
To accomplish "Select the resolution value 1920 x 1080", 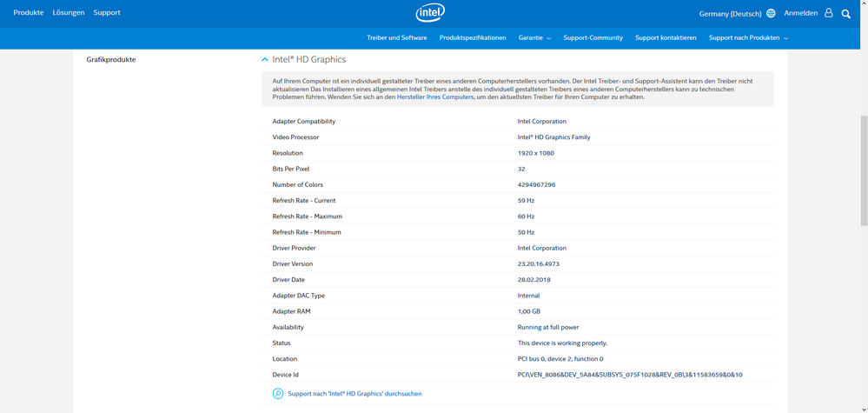I will pos(535,153).
